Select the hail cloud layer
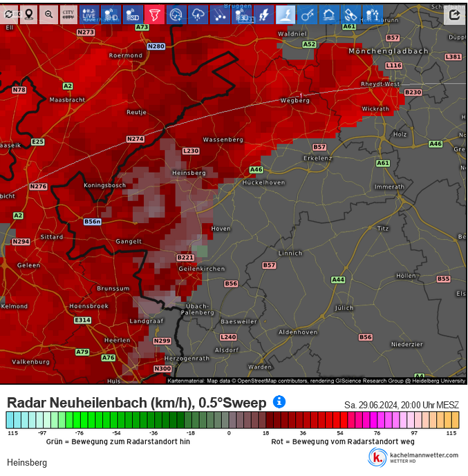468x476 pixels. (198, 15)
